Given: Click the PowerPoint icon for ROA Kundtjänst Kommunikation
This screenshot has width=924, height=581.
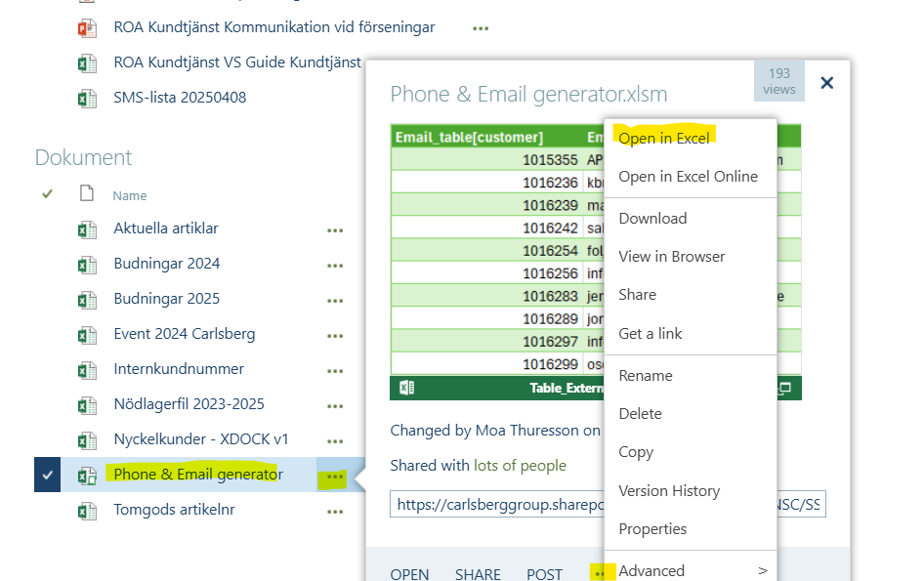Looking at the screenshot, I should point(87,28).
